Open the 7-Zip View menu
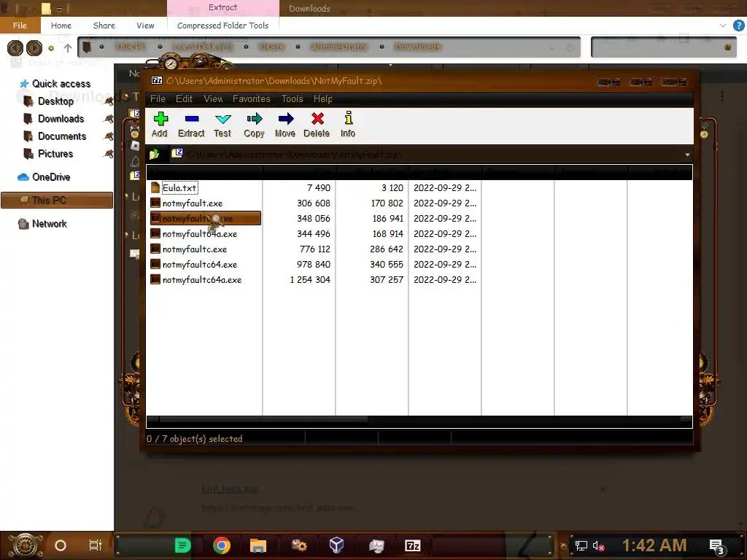The image size is (747, 560). [x=213, y=98]
